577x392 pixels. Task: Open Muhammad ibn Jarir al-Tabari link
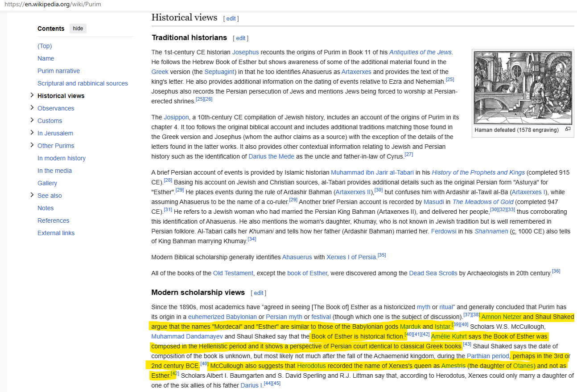point(372,172)
